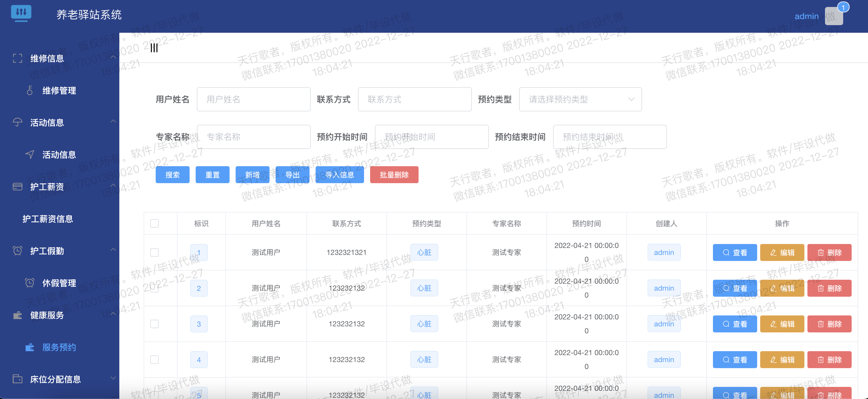Select 护工薪资信息 in the sidebar menu
The image size is (868, 399).
(x=47, y=219)
